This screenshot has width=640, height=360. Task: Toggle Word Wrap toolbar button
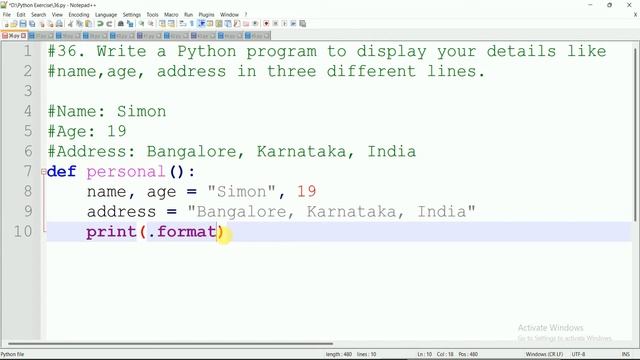pos(182,24)
